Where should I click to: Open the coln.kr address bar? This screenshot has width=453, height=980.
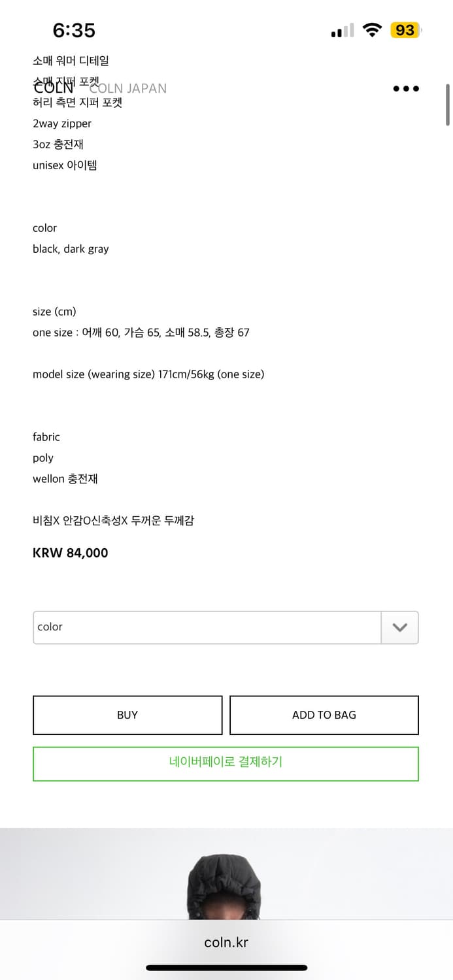click(226, 942)
